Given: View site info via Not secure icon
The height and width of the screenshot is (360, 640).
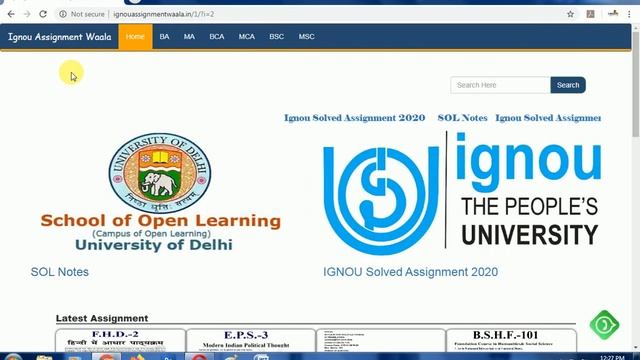Looking at the screenshot, I should pos(62,14).
